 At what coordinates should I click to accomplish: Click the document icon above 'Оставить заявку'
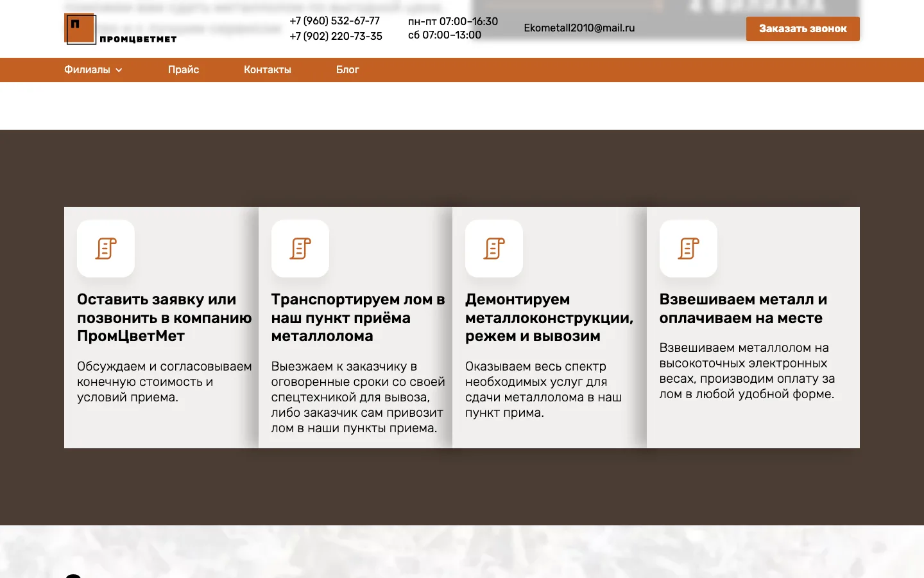(106, 249)
